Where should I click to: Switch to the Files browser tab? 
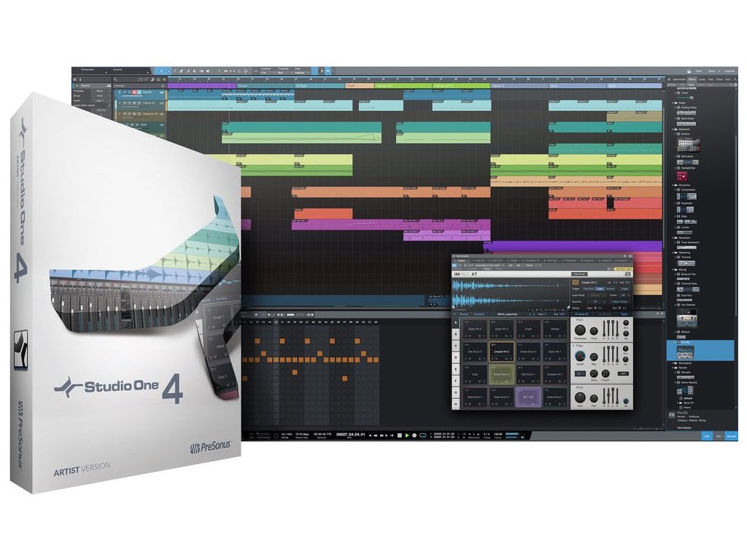click(711, 79)
